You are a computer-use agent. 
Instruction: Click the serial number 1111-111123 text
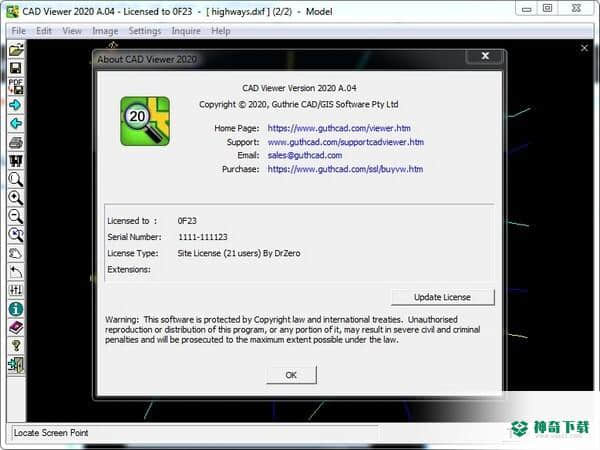(202, 237)
